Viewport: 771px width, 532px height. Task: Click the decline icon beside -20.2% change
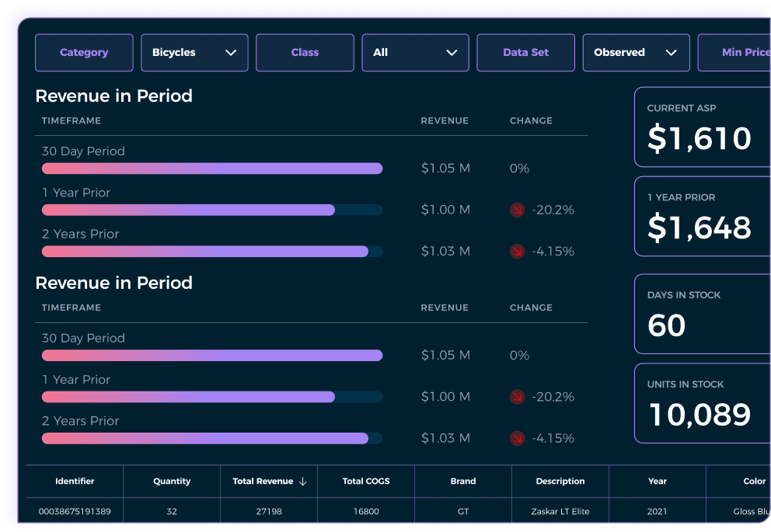pyautogui.click(x=517, y=210)
